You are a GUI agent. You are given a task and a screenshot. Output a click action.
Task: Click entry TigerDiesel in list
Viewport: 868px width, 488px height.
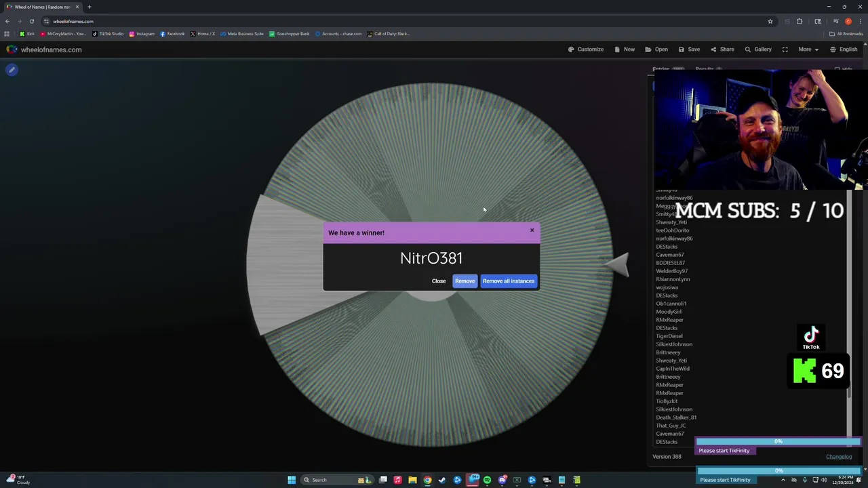click(669, 336)
